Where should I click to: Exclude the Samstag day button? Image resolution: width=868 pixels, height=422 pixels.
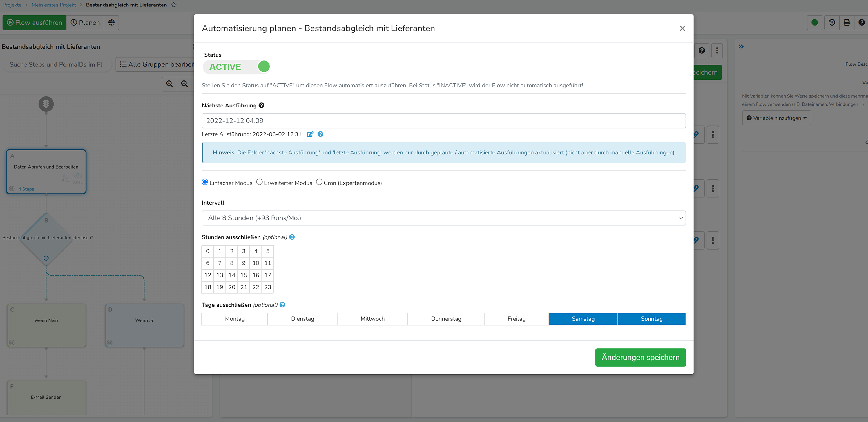click(x=583, y=319)
